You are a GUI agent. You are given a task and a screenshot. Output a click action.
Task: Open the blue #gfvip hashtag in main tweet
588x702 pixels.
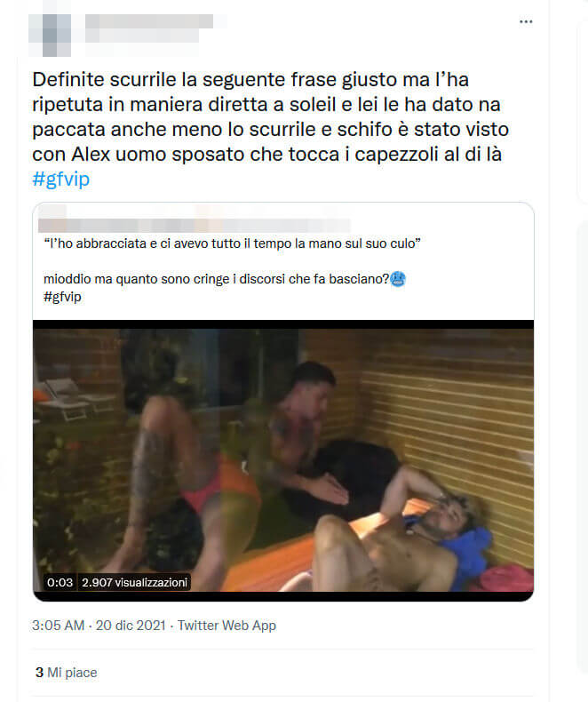[x=61, y=179]
